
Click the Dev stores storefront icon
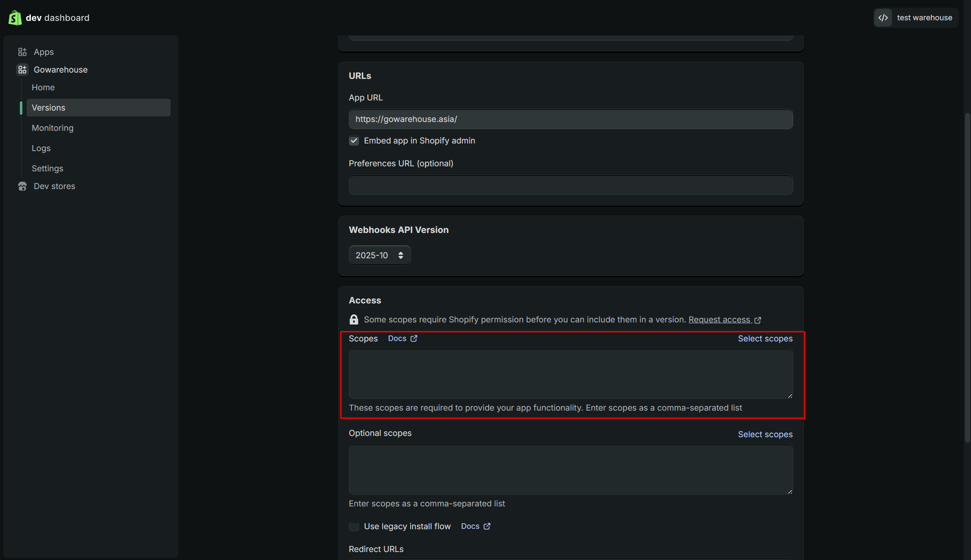tap(22, 186)
